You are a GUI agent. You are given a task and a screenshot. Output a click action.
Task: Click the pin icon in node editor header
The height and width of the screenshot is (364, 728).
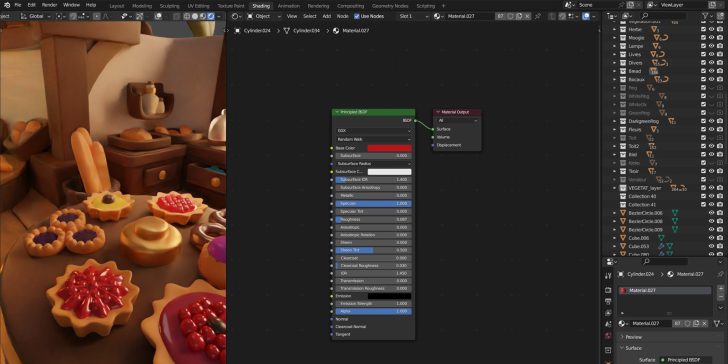pos(538,16)
